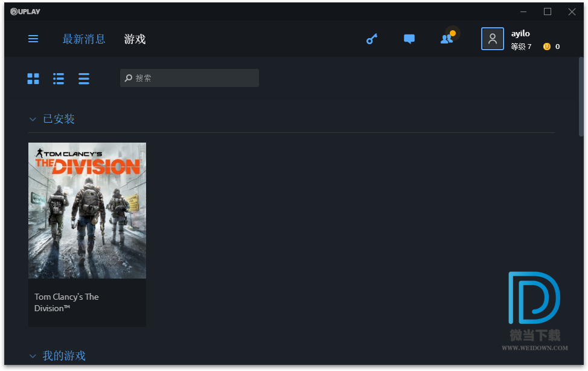This screenshot has height=371, width=588.
Task: Open the ayilo profile name
Action: [x=520, y=33]
